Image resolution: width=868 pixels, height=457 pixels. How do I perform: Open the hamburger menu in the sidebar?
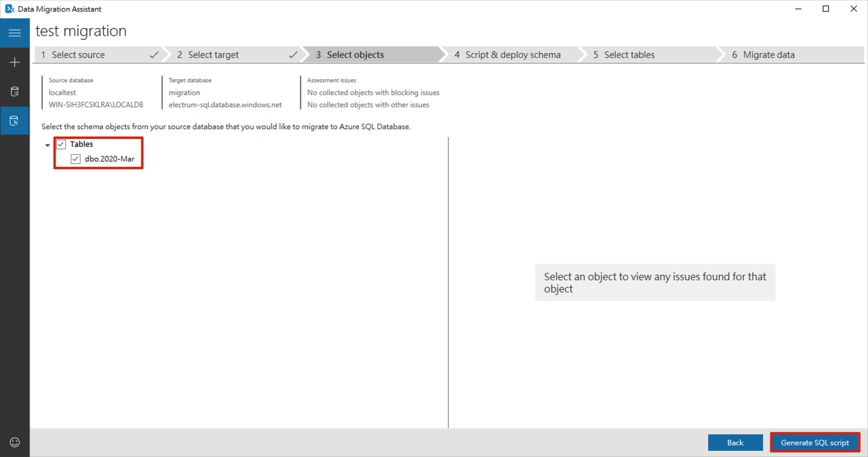pos(15,33)
